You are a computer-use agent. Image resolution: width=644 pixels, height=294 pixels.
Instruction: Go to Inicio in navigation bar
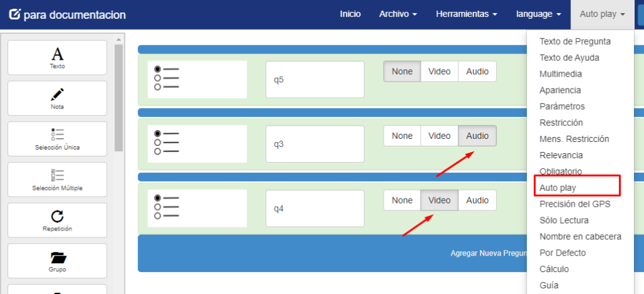[350, 14]
